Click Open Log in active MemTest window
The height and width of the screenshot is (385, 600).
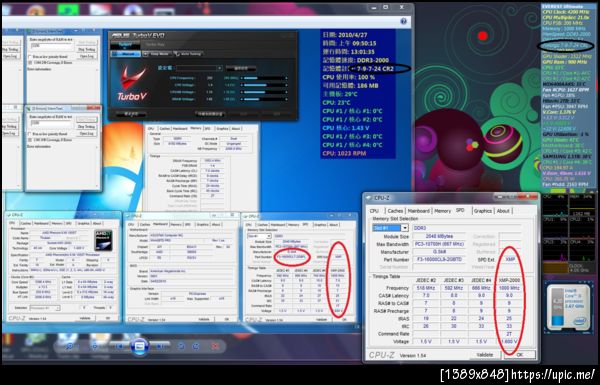click(86, 134)
